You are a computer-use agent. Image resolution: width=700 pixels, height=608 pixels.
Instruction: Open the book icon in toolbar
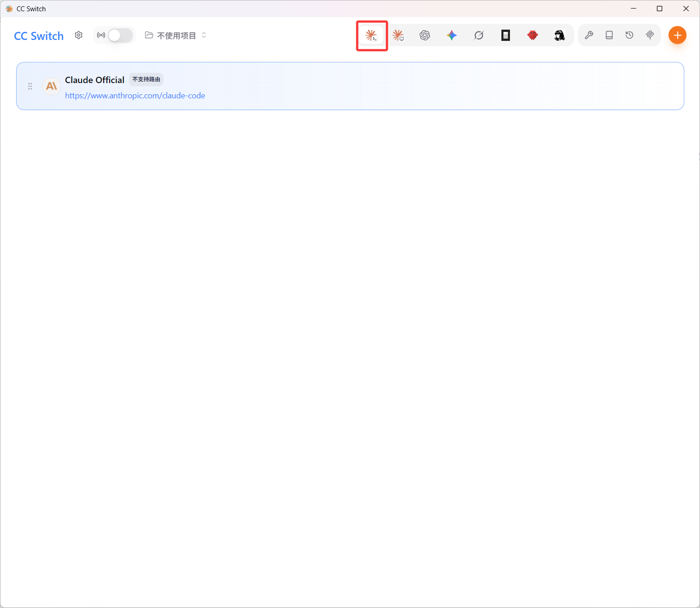coord(609,35)
